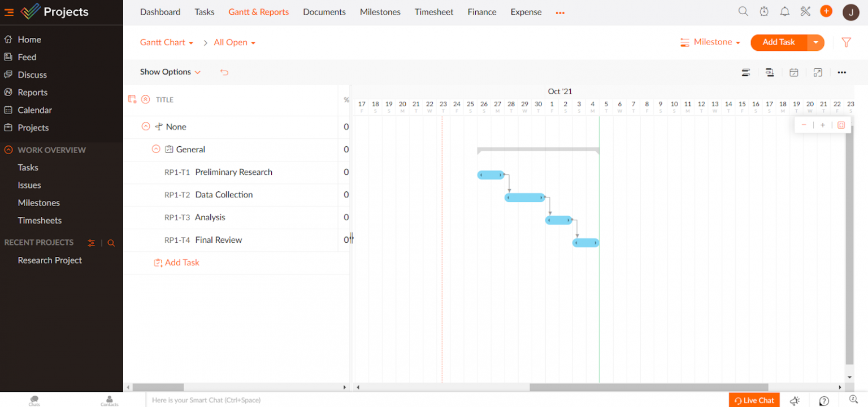Switch to the Timesheet tab
This screenshot has height=407, width=868.
(433, 11)
